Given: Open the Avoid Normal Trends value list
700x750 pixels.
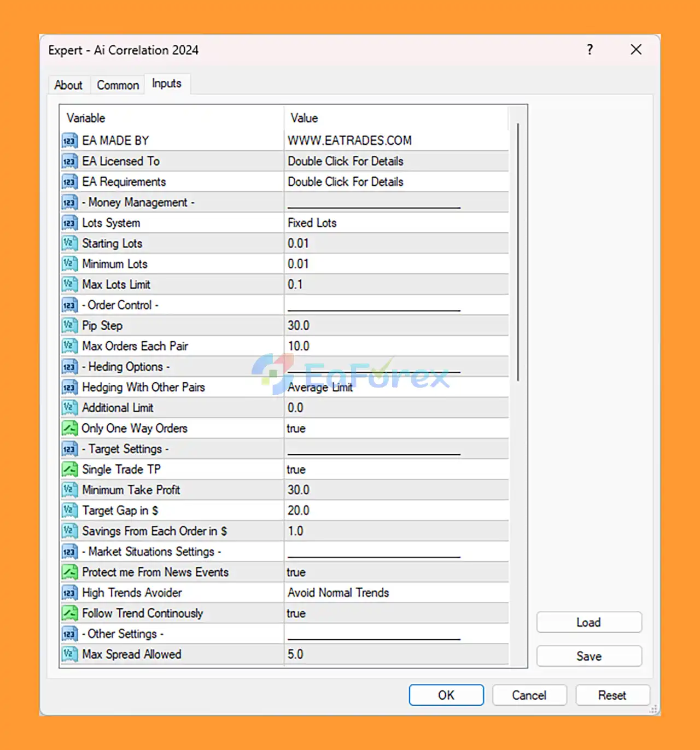Looking at the screenshot, I should point(339,593).
